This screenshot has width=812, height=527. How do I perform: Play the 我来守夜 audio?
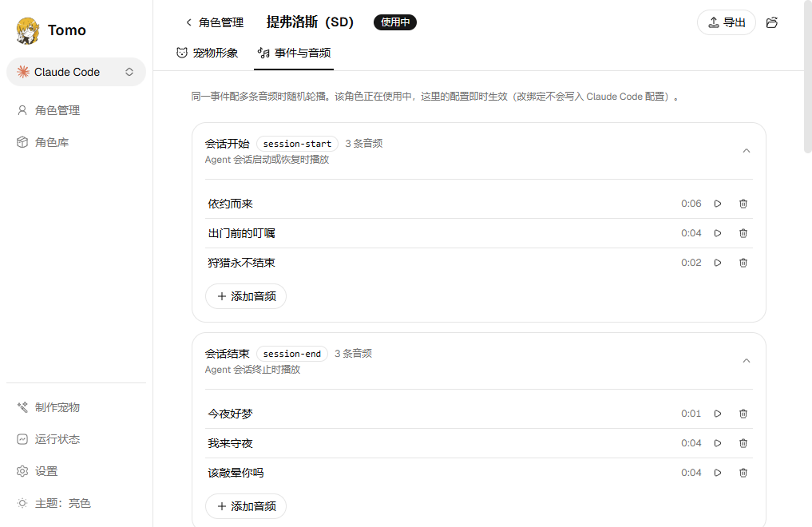pos(718,443)
